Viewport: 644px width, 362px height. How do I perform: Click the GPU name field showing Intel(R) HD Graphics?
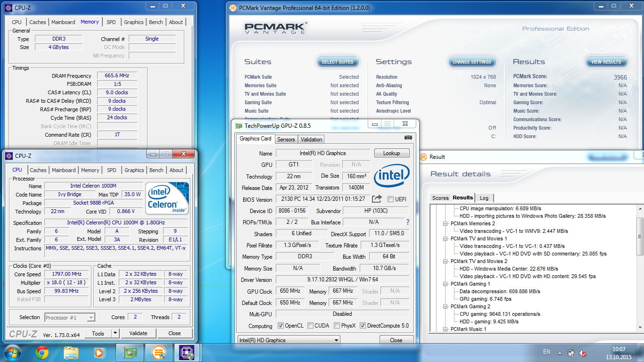coord(323,153)
